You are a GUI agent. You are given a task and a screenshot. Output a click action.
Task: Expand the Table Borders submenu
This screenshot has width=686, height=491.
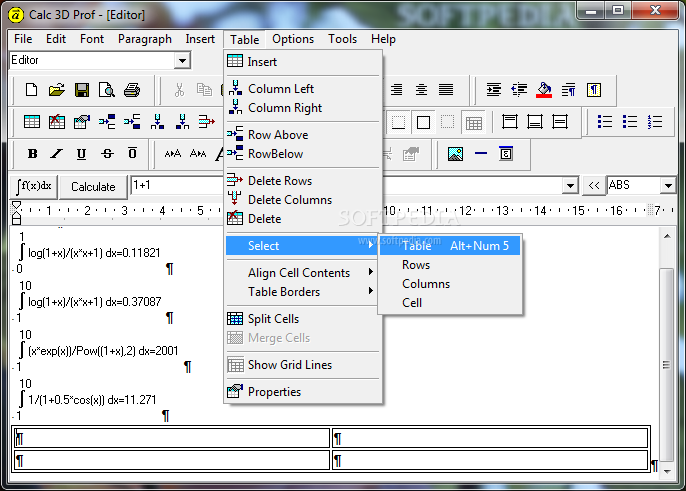click(x=302, y=291)
